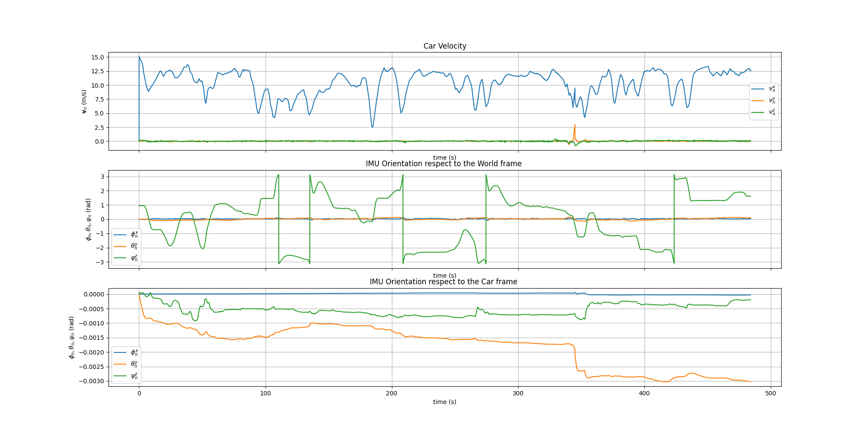This screenshot has height=434, width=868.
Task: Click the "15.0" y-axis tick label
Action: [x=98, y=57]
